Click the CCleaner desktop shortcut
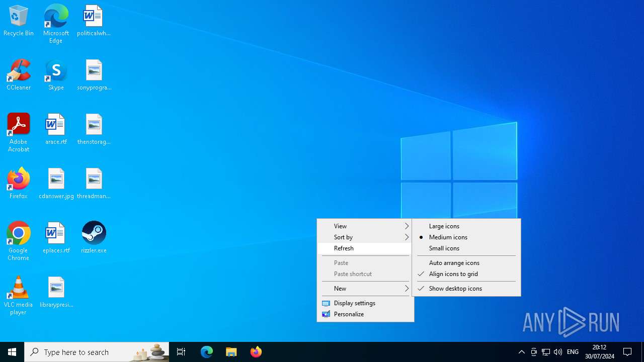Viewport: 644px width, 362px height. pyautogui.click(x=19, y=75)
